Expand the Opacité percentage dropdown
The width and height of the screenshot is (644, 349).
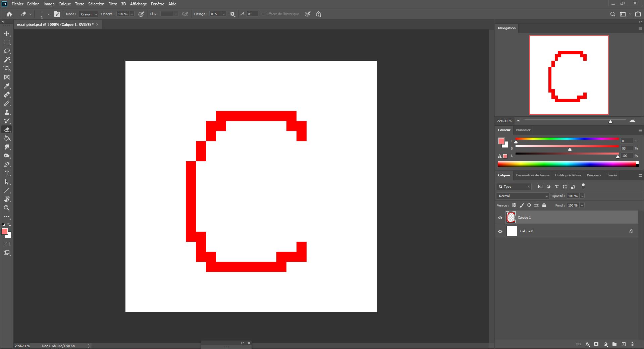click(x=131, y=14)
